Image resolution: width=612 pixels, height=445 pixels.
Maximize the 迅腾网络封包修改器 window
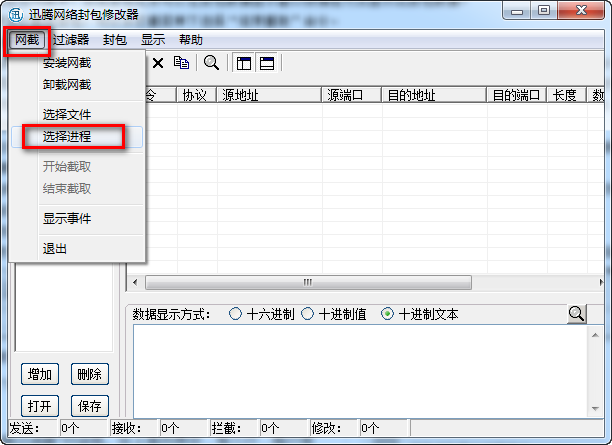coord(544,11)
